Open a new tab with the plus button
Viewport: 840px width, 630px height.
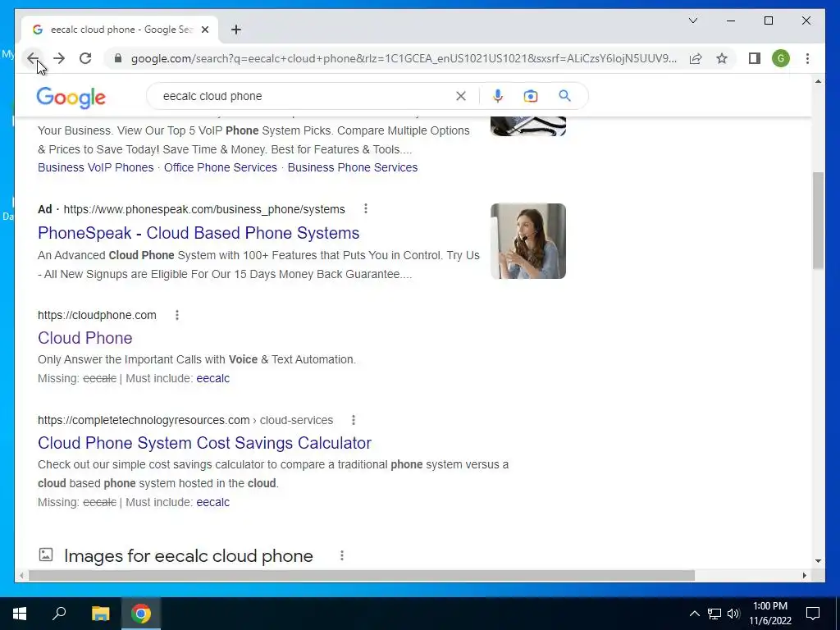point(235,30)
